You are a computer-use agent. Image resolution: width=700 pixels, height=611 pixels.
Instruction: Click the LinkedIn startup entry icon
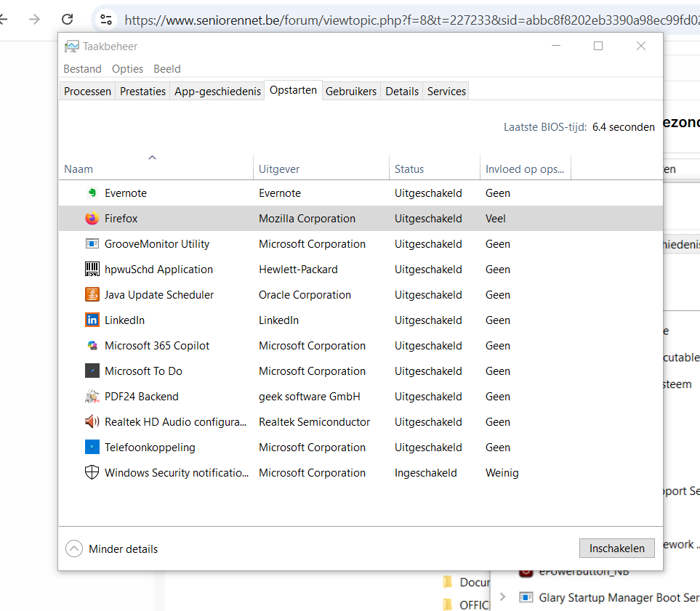pos(92,320)
